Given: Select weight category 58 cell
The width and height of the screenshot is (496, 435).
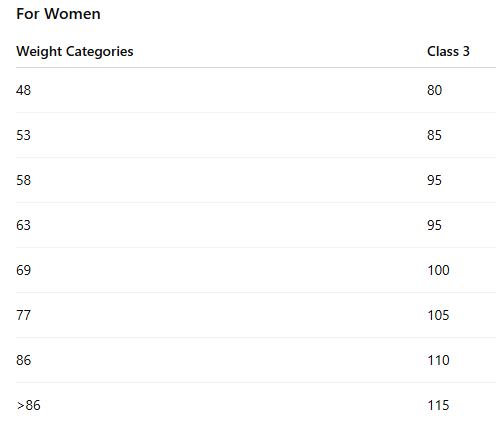Looking at the screenshot, I should pos(23,180).
